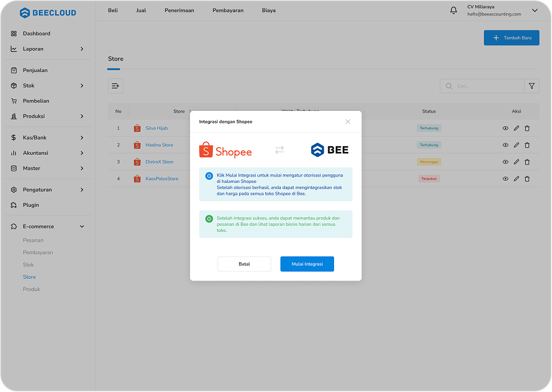Click the table filter funnel icon

coord(531,86)
